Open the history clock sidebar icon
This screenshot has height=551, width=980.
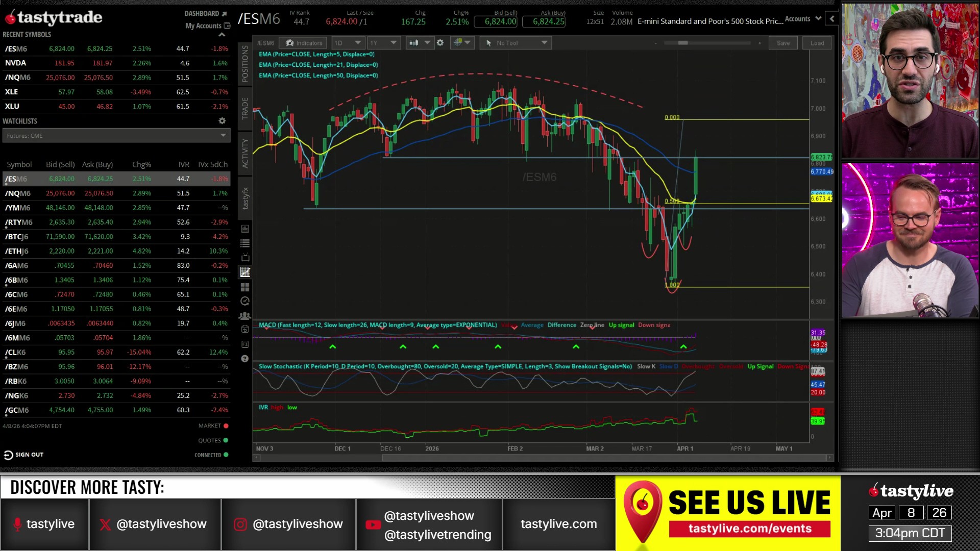pyautogui.click(x=245, y=301)
